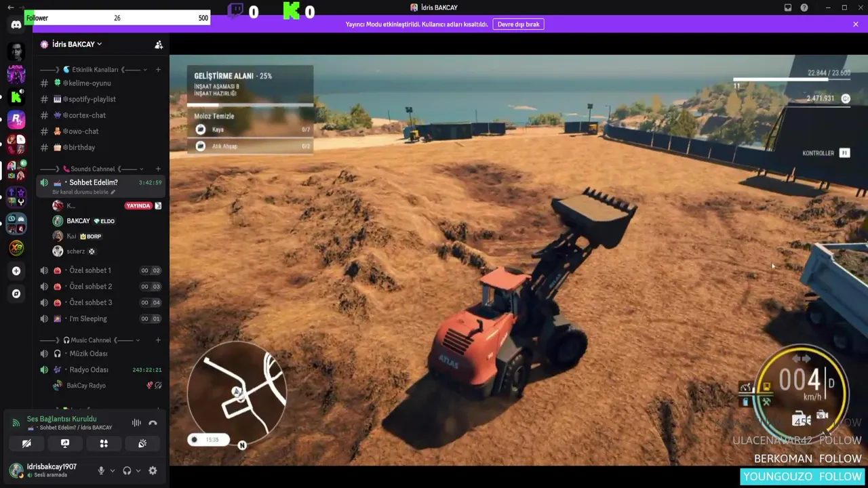Toggle screen share button
This screenshot has width=868, height=488.
65,443
